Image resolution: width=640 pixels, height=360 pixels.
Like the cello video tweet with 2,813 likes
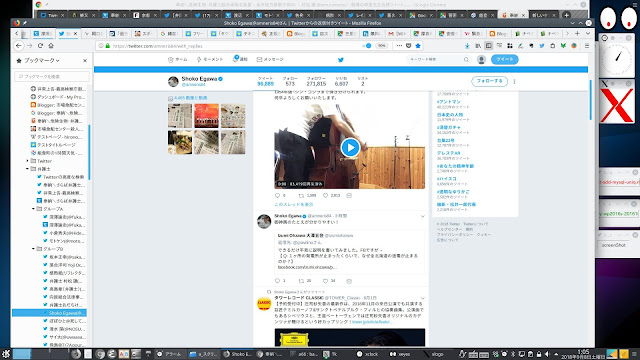coord(325,196)
